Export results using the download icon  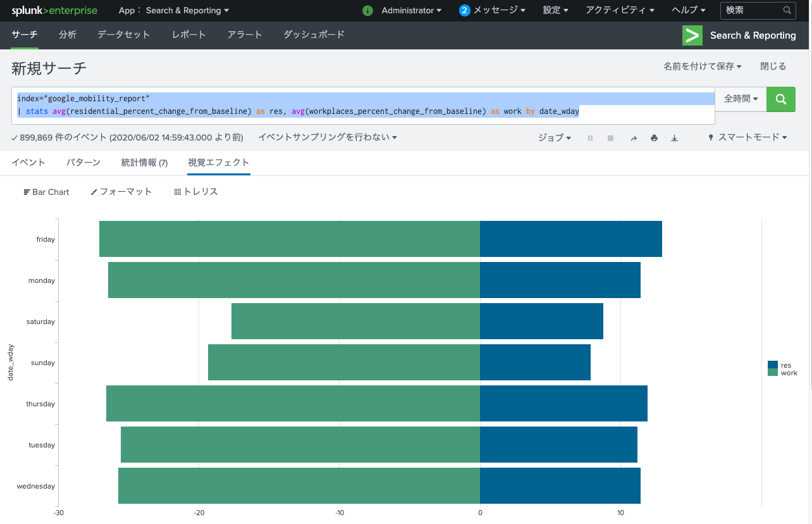(x=674, y=137)
